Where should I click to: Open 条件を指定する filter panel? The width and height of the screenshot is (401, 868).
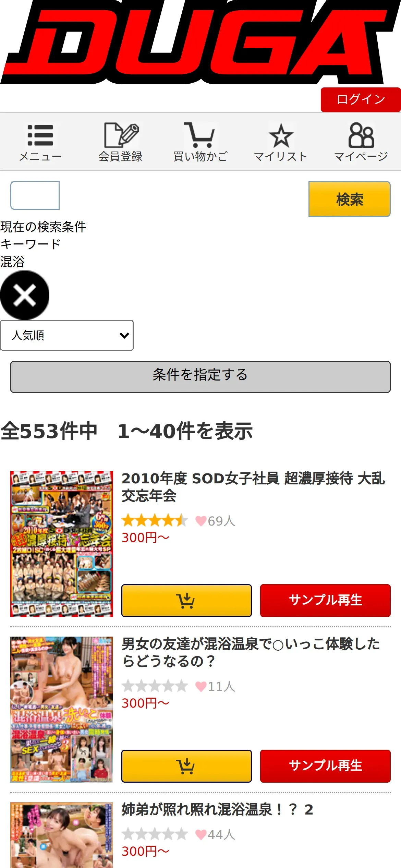point(200,377)
